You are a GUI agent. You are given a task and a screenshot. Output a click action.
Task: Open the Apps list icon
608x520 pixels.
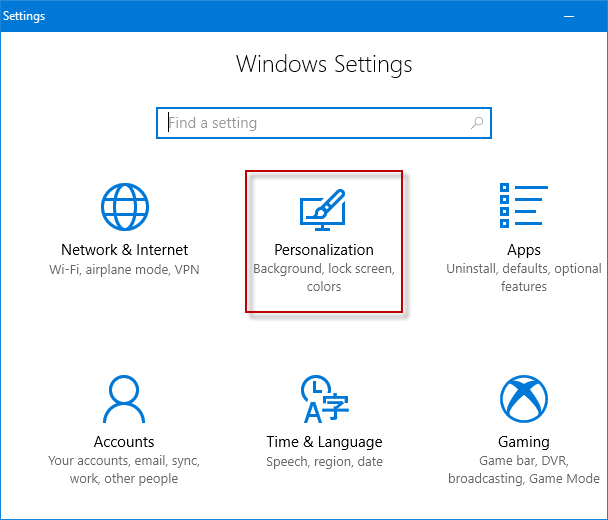524,206
